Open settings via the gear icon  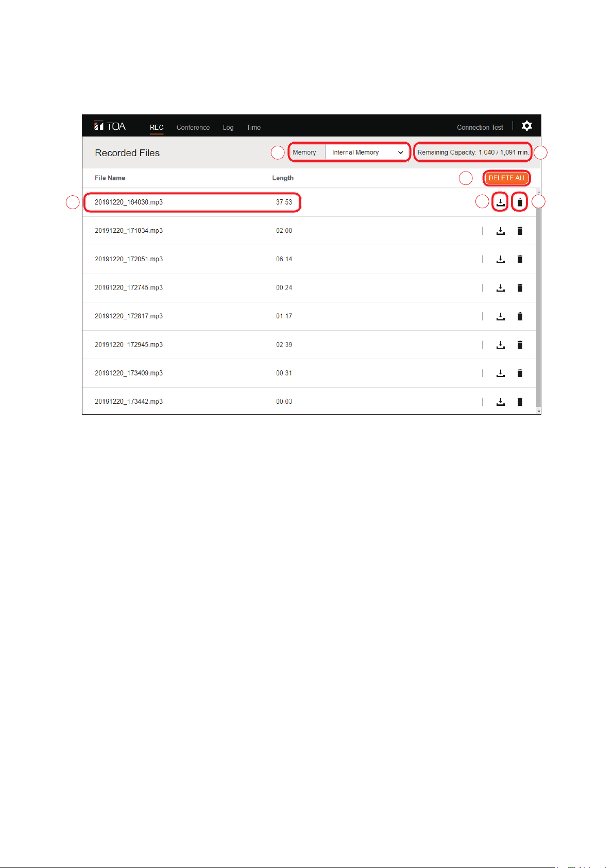coord(526,126)
